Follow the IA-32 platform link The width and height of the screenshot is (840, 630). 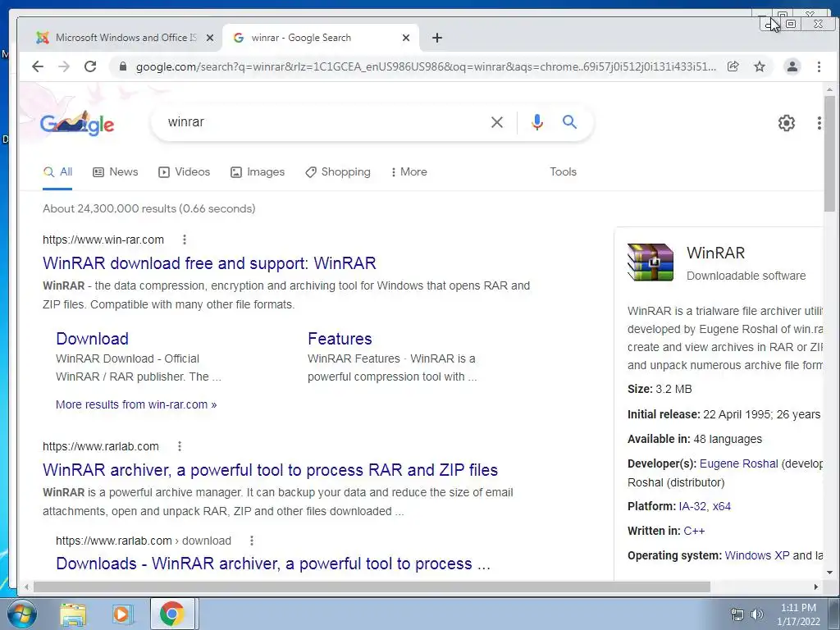pos(693,506)
